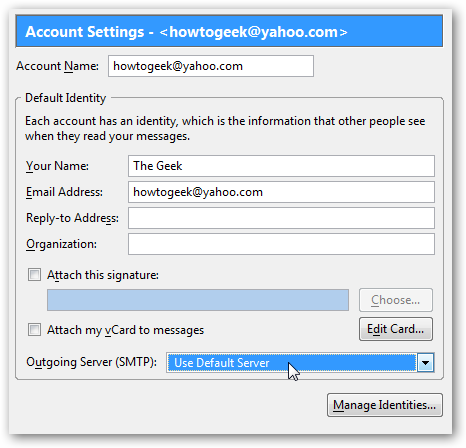Open Manage Identities...
The image size is (466, 448).
[385, 405]
